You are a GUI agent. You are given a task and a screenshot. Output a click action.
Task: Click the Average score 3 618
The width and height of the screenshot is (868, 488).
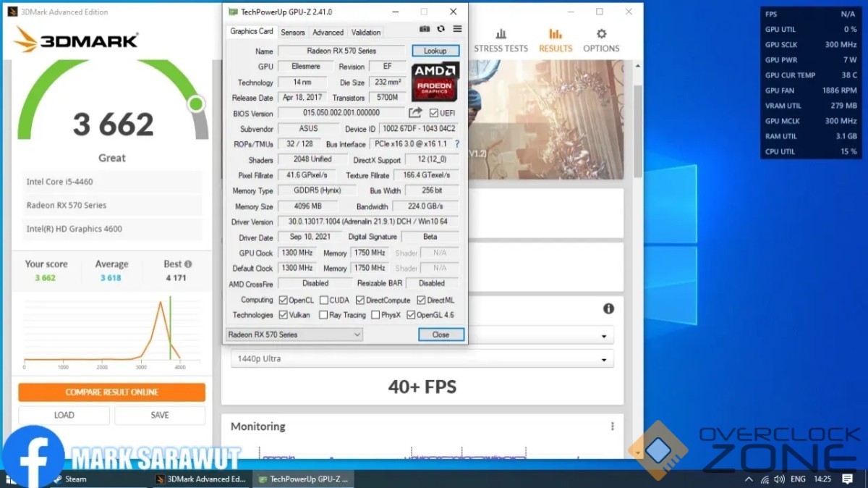pos(111,278)
